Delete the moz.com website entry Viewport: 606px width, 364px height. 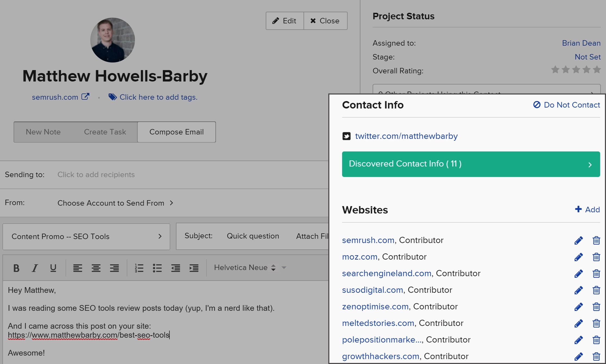[596, 257]
